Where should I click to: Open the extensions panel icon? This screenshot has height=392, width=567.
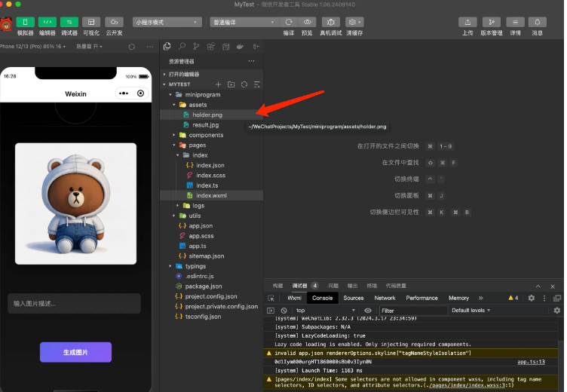point(211,46)
